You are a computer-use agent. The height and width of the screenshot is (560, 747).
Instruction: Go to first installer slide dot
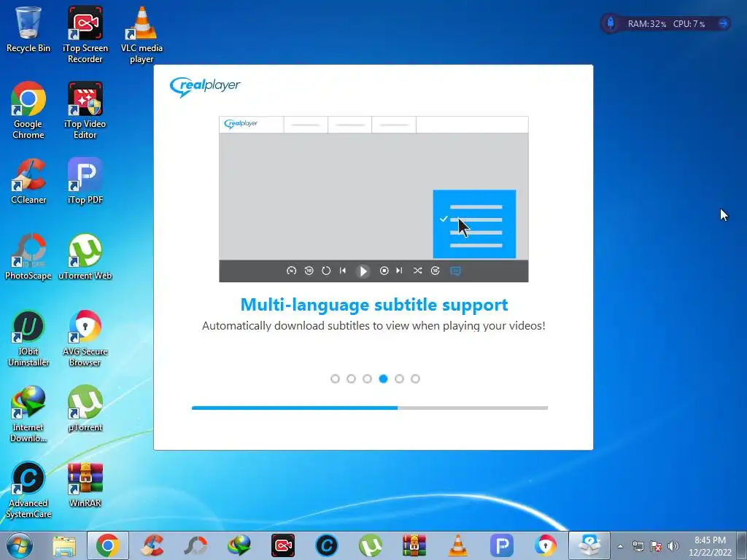(335, 378)
